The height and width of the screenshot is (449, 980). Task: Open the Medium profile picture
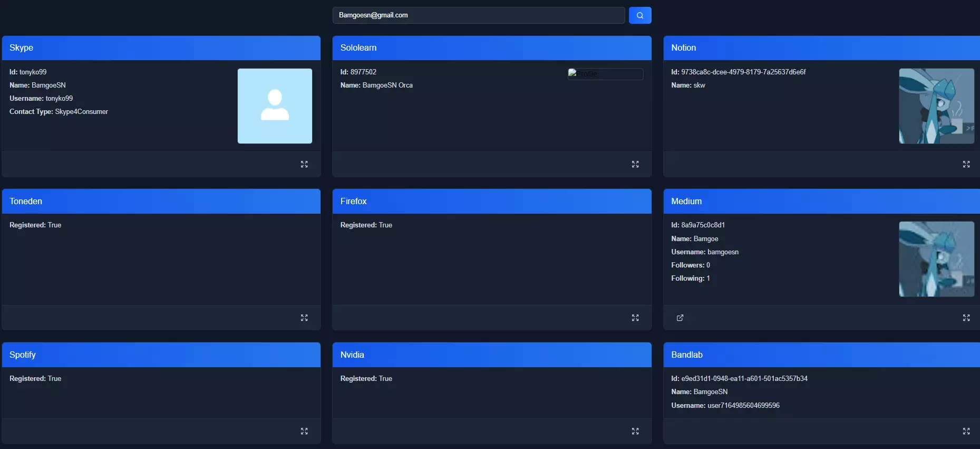pyautogui.click(x=937, y=259)
